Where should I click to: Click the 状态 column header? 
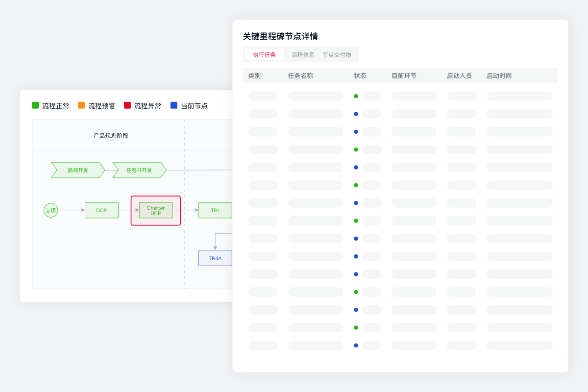[x=360, y=76]
